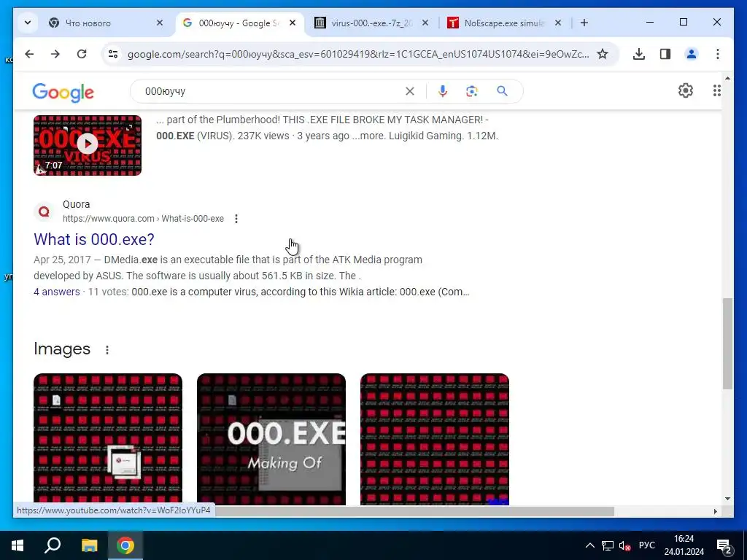This screenshot has width=747, height=560.
Task: Open Google quick settings gear
Action: [x=686, y=90]
